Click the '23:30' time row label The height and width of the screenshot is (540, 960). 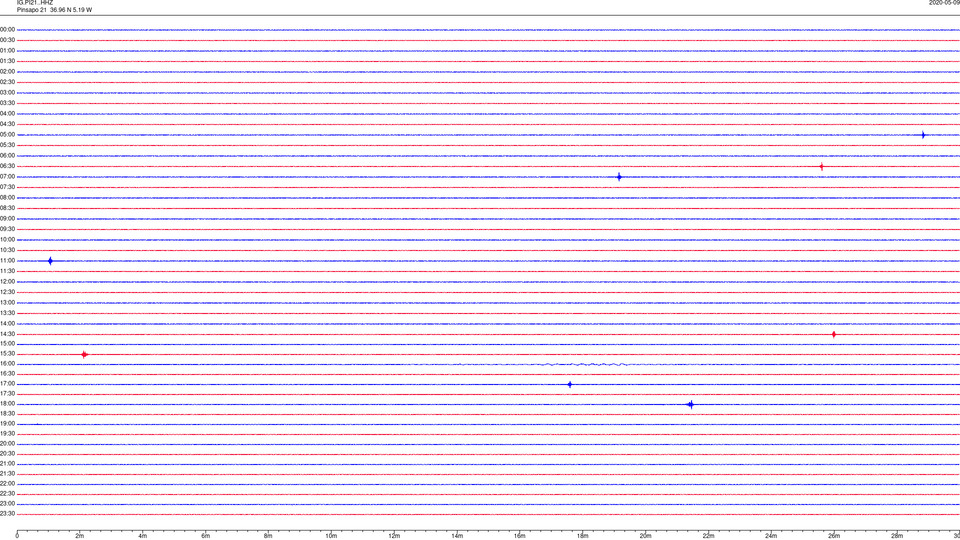[x=7, y=514]
